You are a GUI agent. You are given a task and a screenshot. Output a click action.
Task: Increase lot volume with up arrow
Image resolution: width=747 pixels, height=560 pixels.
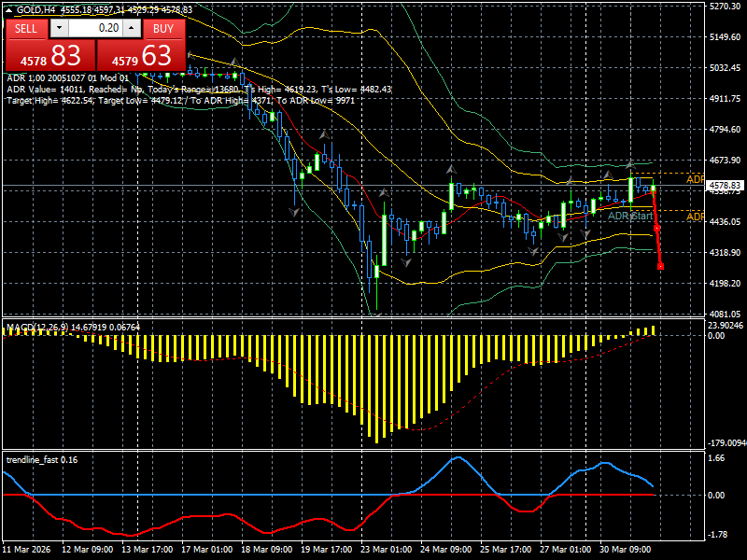132,28
